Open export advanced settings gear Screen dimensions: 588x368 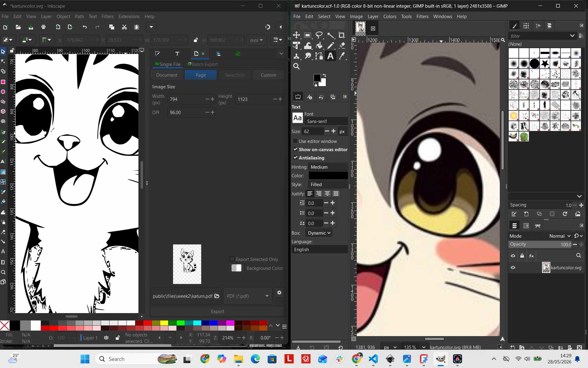click(x=279, y=293)
